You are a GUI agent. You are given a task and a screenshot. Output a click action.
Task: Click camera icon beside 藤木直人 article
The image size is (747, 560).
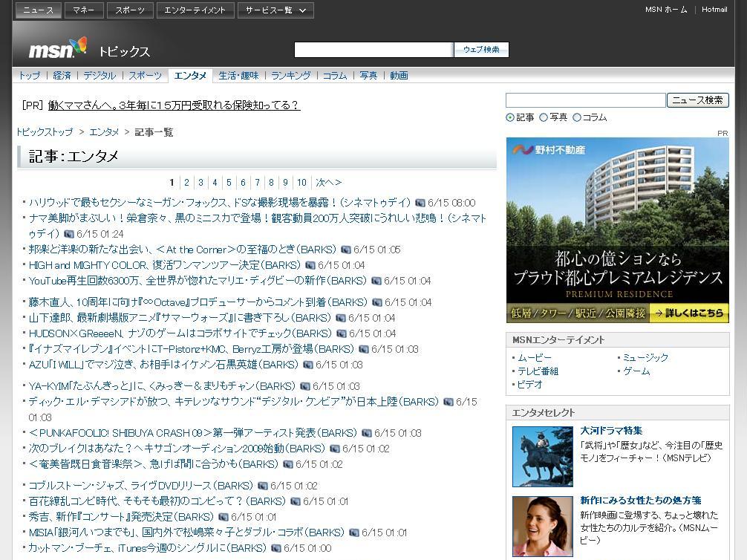tap(377, 302)
